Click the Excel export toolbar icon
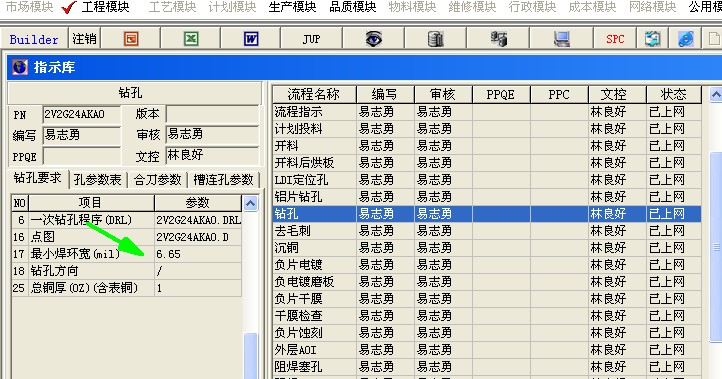The width and height of the screenshot is (722, 379). (x=191, y=39)
